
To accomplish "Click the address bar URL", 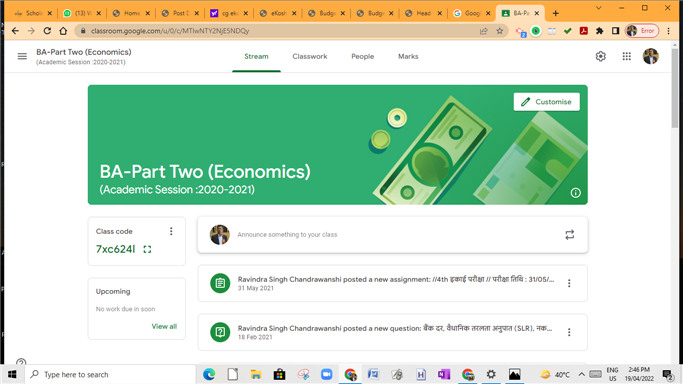I will [170, 31].
